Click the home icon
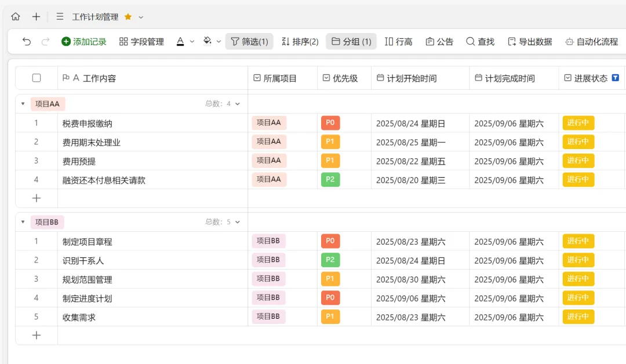The width and height of the screenshot is (626, 364). [16, 17]
